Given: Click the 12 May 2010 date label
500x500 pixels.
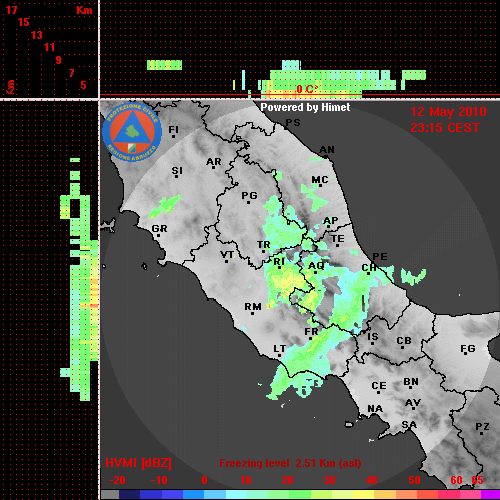Looking at the screenshot, I should (448, 112).
